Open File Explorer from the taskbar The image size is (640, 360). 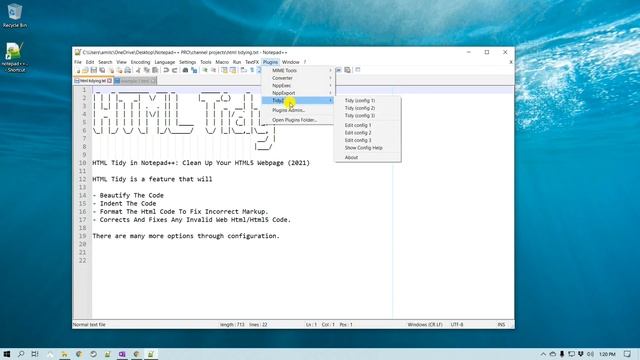(64, 354)
